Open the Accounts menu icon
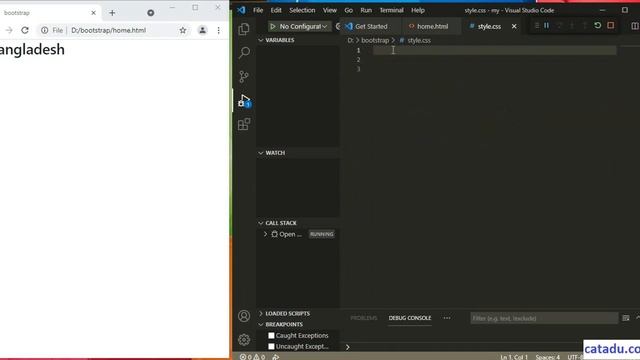The width and height of the screenshot is (640, 360). [244, 316]
